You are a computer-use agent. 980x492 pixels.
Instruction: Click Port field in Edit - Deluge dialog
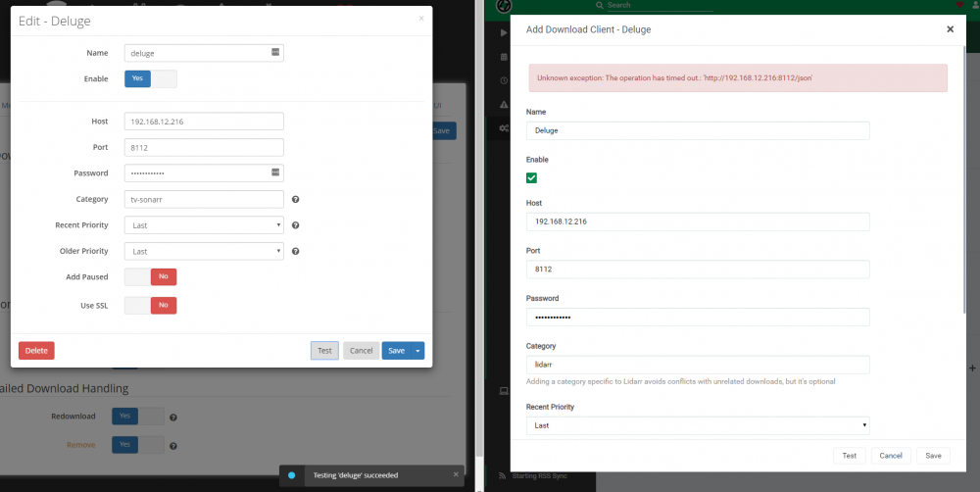click(204, 148)
